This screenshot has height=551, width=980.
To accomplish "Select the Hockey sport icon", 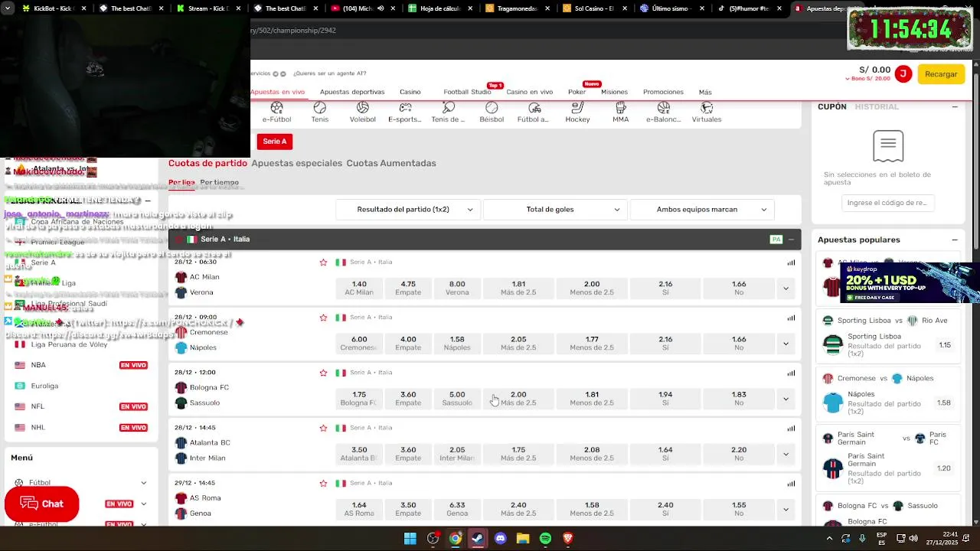I will tap(577, 112).
